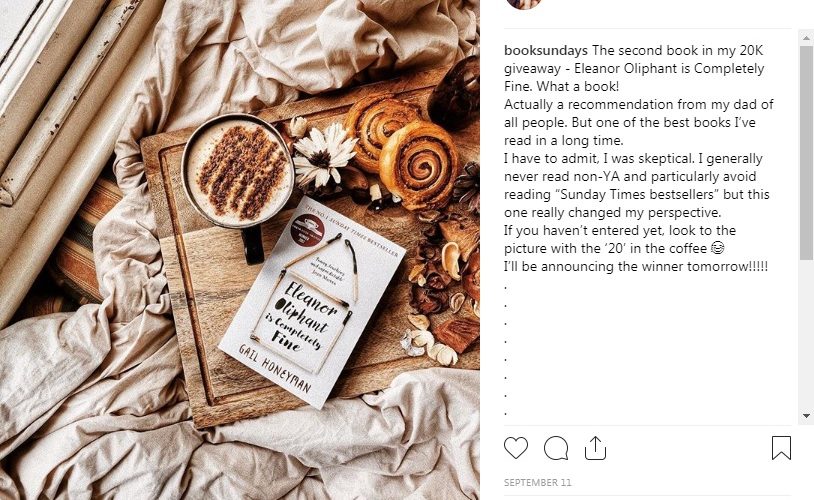Click the coffee cup in the post photo

tap(239, 171)
